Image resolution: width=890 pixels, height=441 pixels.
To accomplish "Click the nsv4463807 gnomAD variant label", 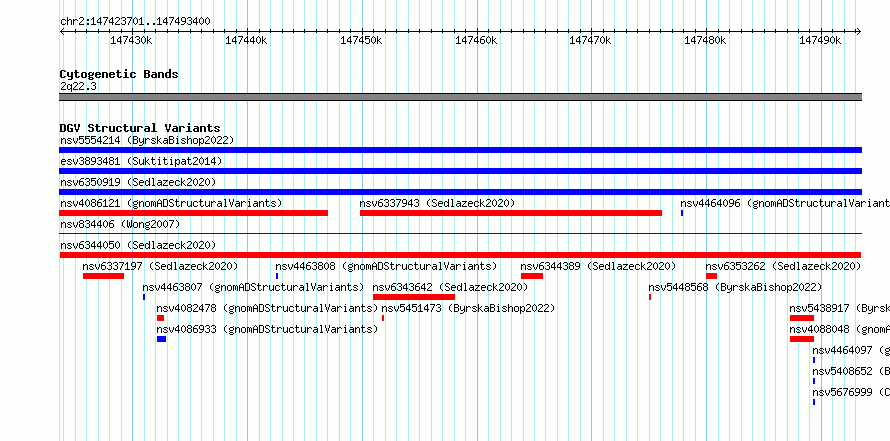I will point(253,287).
